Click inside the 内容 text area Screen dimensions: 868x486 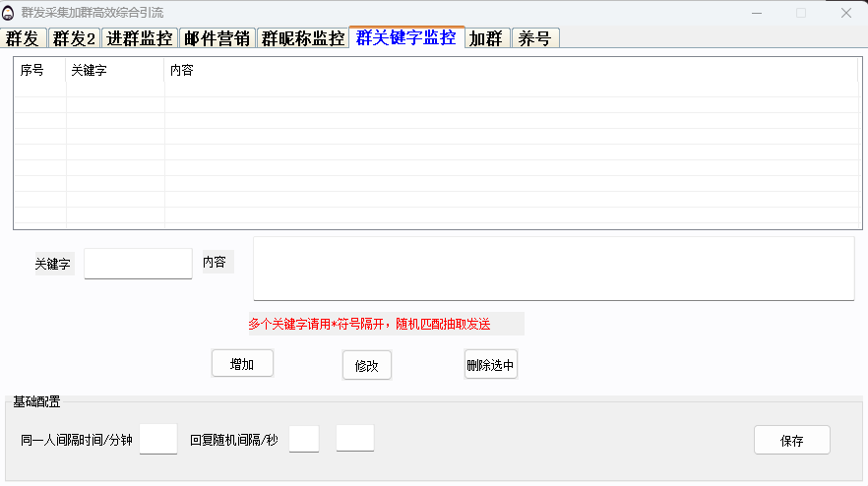(x=553, y=268)
